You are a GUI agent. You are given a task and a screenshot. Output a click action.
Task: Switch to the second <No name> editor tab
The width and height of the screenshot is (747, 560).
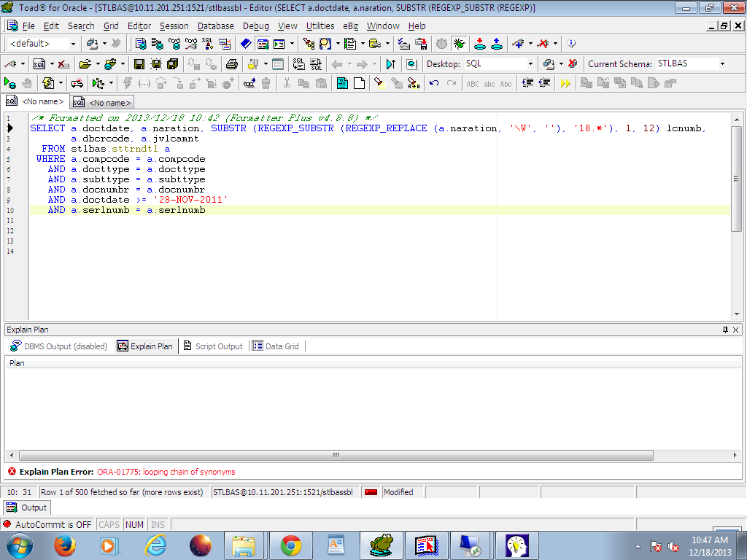click(102, 102)
